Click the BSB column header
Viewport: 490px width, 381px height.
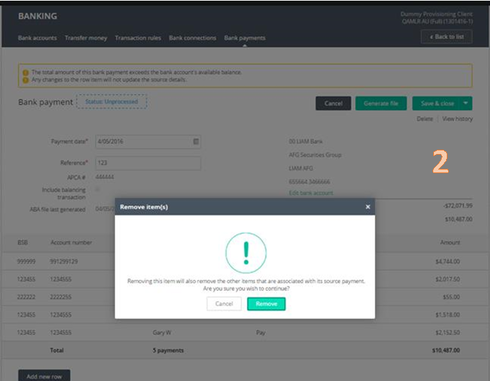[23, 243]
